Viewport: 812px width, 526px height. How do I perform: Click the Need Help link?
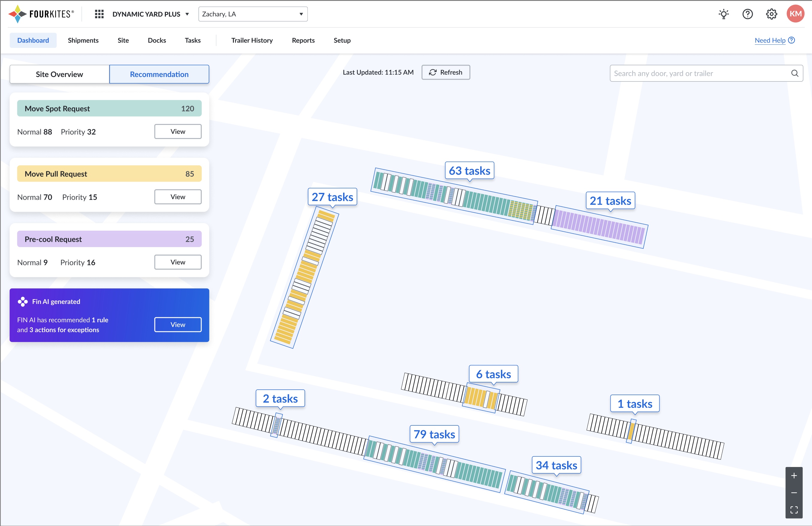[770, 40]
